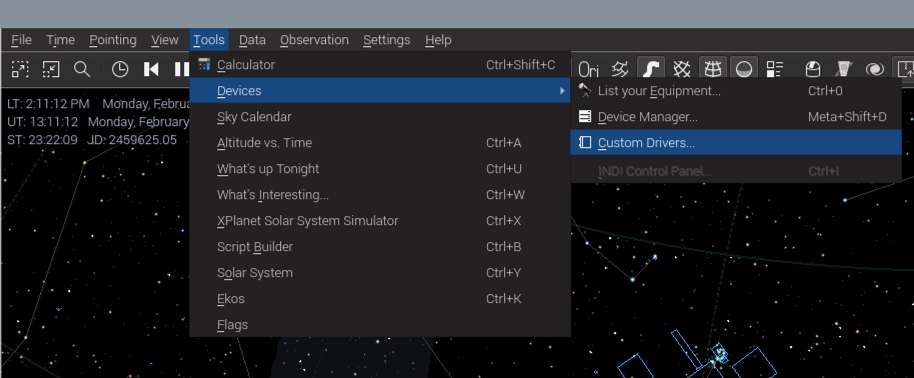Pause the simulation clock
The image size is (914, 378).
coord(181,69)
